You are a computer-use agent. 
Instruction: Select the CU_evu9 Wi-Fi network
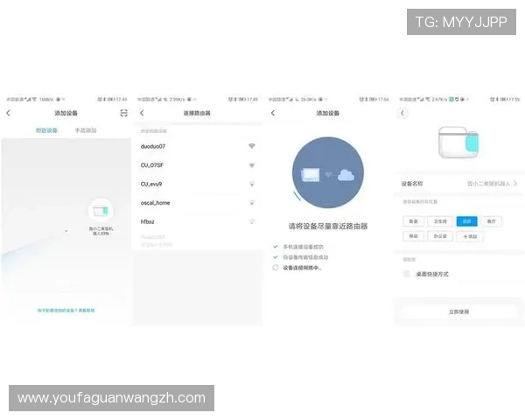click(x=198, y=184)
